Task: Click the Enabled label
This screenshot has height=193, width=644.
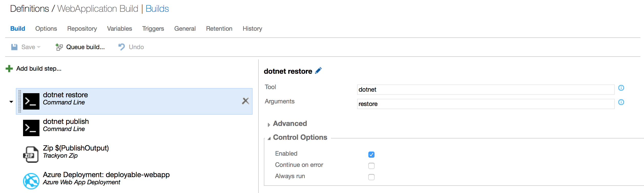Action: coord(286,154)
